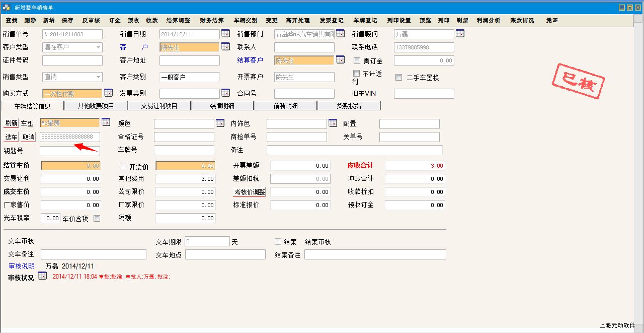Switch to the 其他收费项目 tab
Image resolution: width=644 pixels, height=333 pixels.
click(x=96, y=106)
